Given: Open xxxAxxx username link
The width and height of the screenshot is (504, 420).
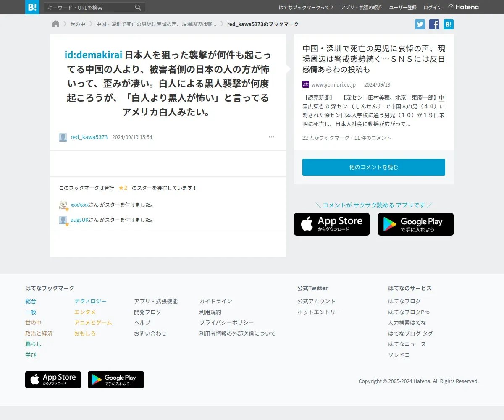Looking at the screenshot, I should tap(80, 205).
